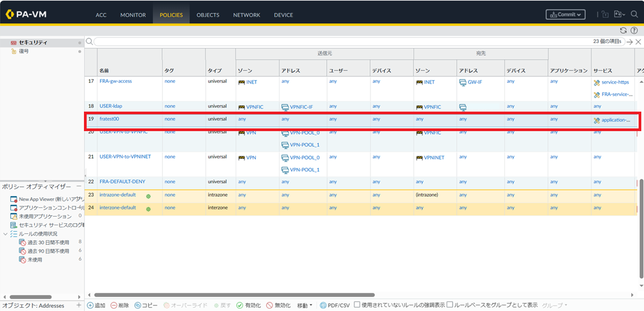Clear the filter with the X icon
This screenshot has height=311, width=644.
638,42
